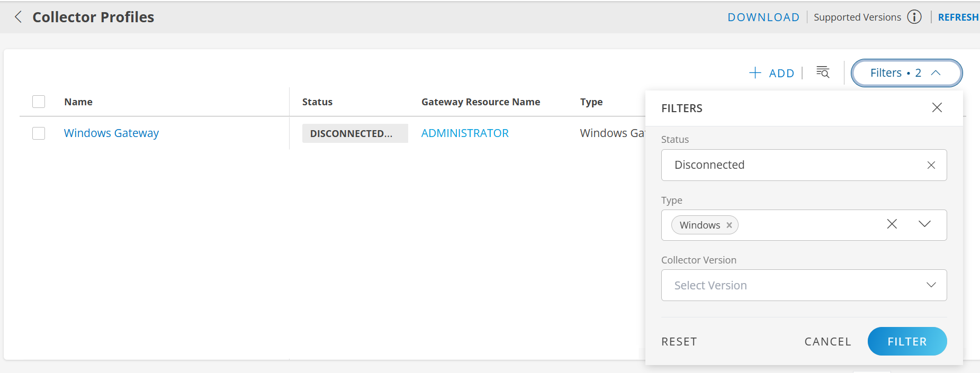Sort by the Name column header
Viewport: 980px width, 373px height.
coord(78,102)
